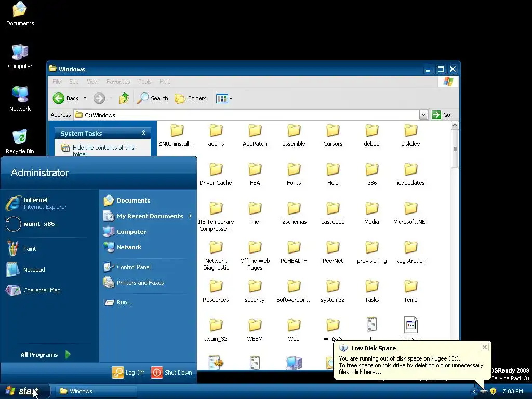This screenshot has width=532, height=399.
Task: Open Printers and Faxes
Action: click(134, 283)
